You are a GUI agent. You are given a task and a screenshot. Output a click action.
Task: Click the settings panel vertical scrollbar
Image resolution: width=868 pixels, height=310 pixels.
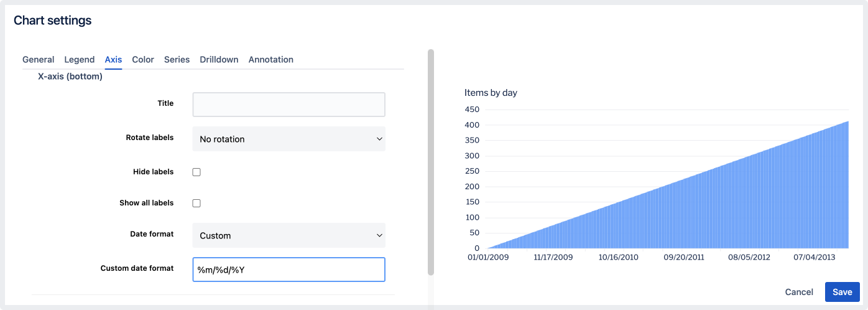pos(431,162)
